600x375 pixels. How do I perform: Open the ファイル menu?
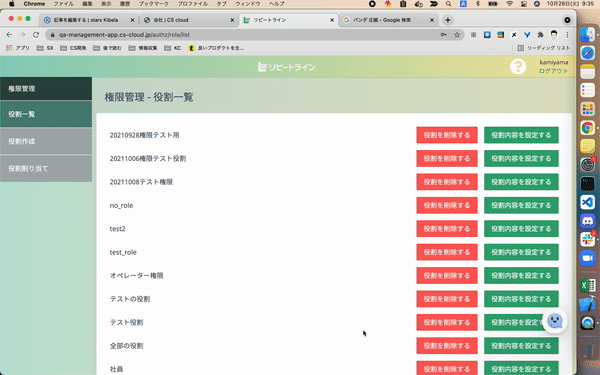click(64, 4)
